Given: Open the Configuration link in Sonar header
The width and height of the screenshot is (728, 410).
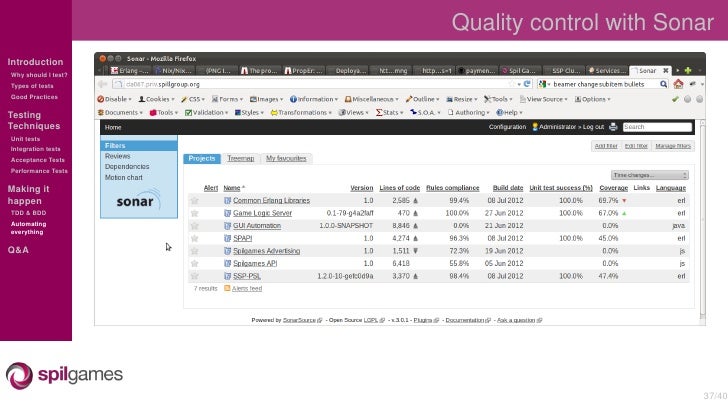Looking at the screenshot, I should coord(507,127).
